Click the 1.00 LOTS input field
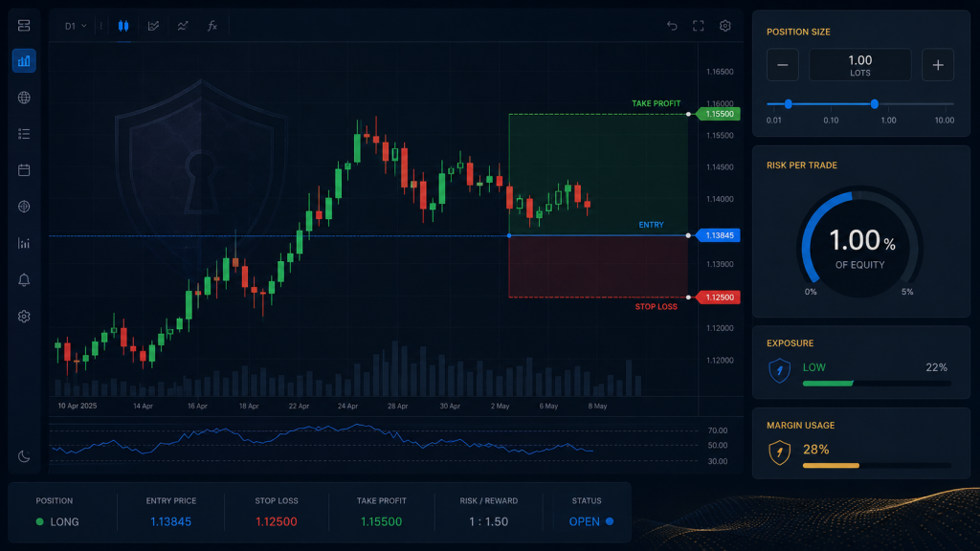The image size is (980, 551). 860,65
